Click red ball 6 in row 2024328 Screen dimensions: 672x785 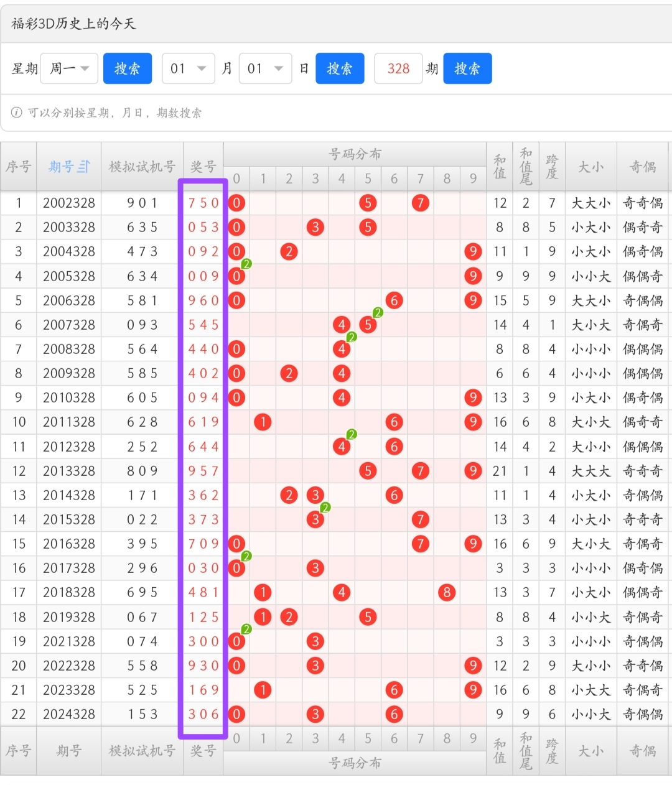(394, 714)
